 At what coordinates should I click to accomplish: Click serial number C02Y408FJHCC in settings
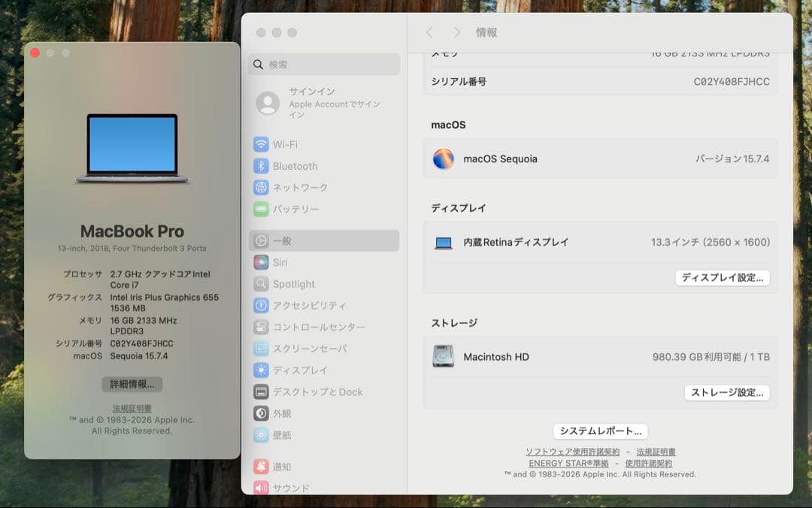[732, 81]
